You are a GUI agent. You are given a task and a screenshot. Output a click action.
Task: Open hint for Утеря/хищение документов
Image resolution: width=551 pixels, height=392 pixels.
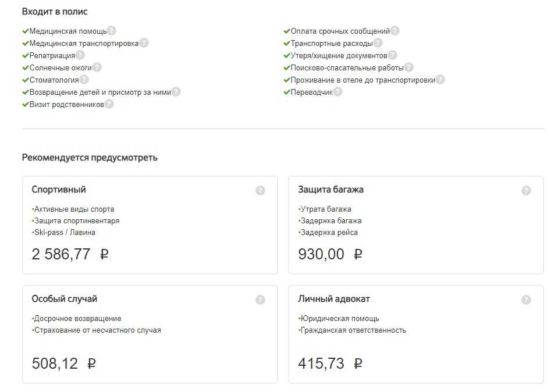393,55
